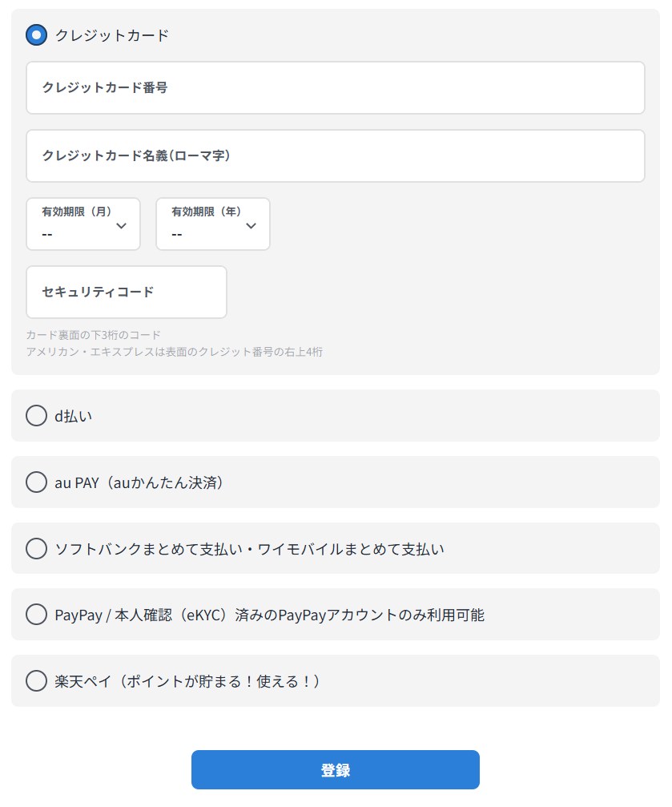The width and height of the screenshot is (672, 807).
Task: Click the d払い label text
Action: pyautogui.click(x=74, y=416)
